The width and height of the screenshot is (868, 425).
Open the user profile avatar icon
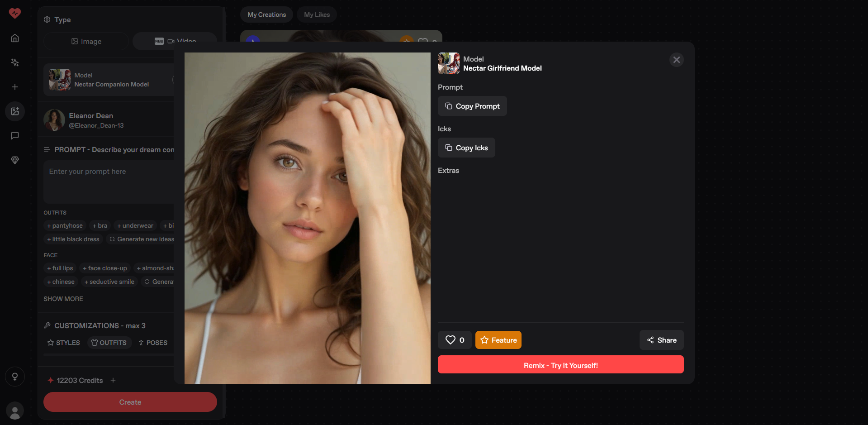click(x=15, y=411)
